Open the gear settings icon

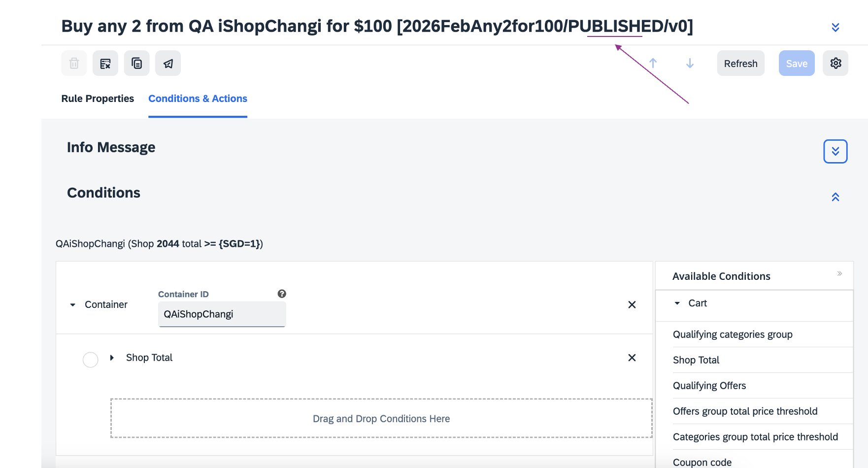pos(835,63)
